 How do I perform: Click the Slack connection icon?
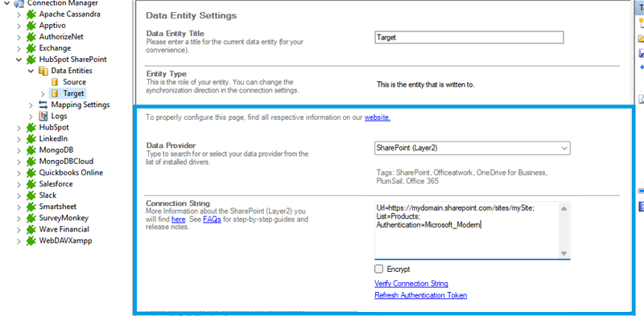click(x=31, y=195)
